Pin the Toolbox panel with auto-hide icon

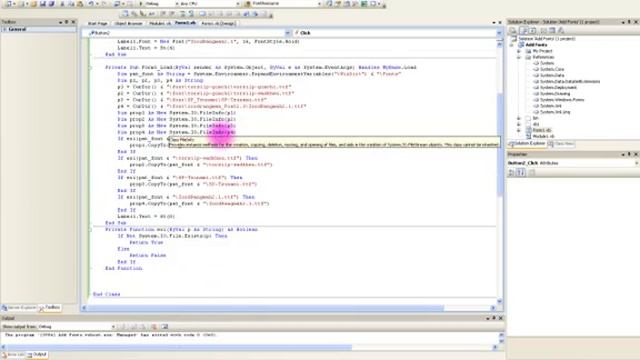[x=67, y=22]
